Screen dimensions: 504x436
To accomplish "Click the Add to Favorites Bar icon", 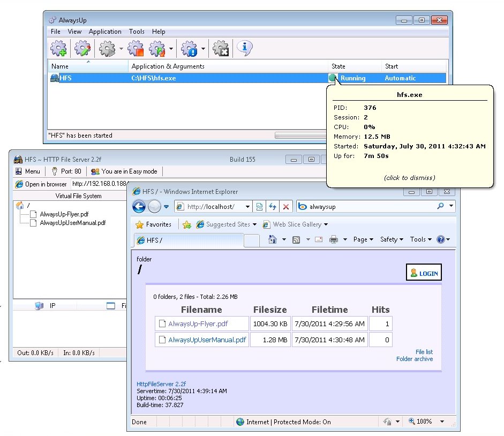I will pyautogui.click(x=186, y=224).
